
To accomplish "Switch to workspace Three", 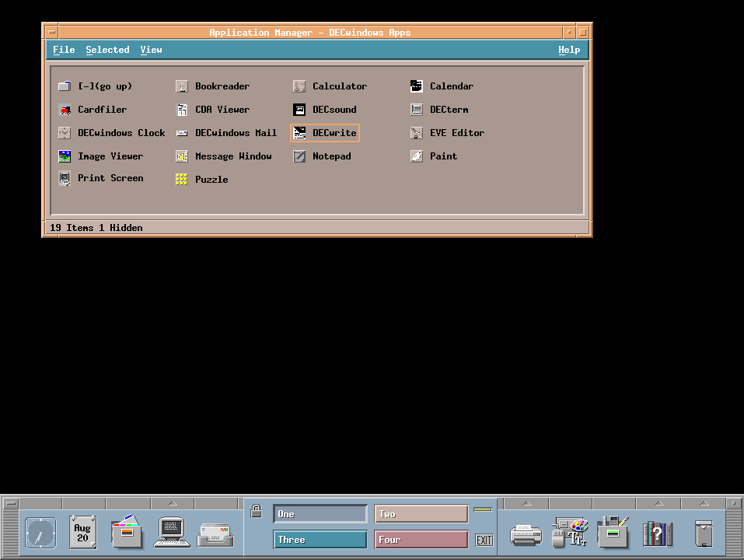I will 320,540.
